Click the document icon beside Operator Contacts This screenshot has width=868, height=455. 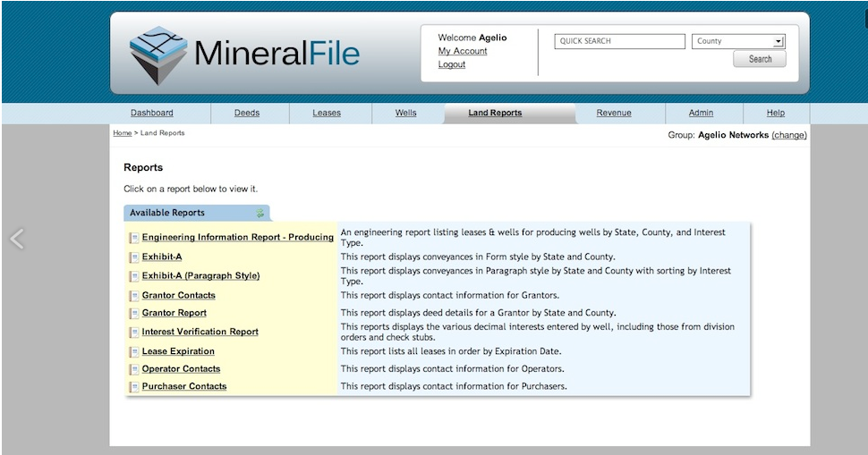[x=134, y=369]
